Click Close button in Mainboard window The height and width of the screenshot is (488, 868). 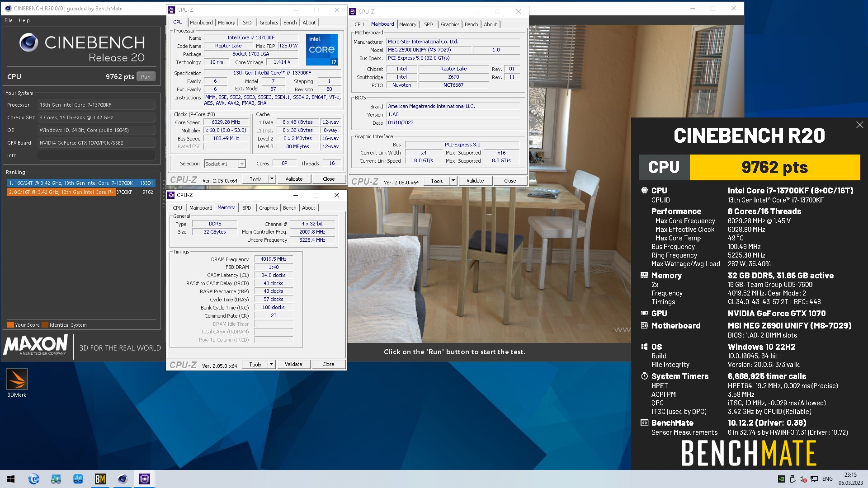tap(510, 181)
